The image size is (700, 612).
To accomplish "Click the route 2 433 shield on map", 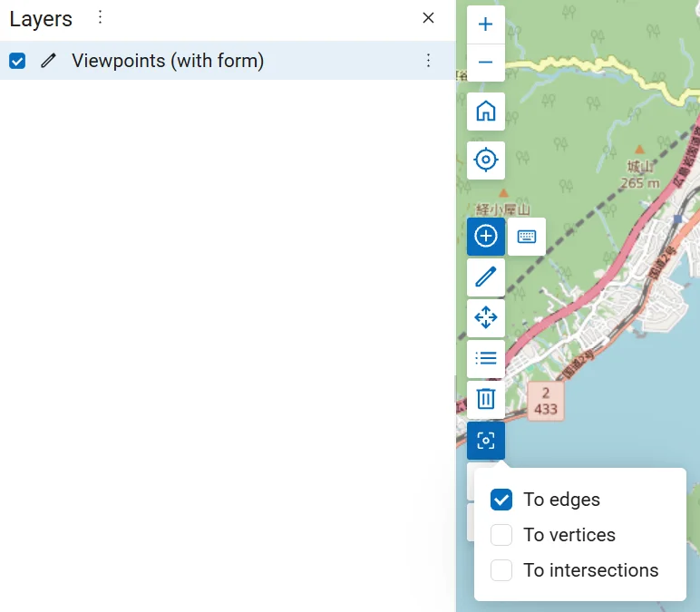I will point(546,401).
